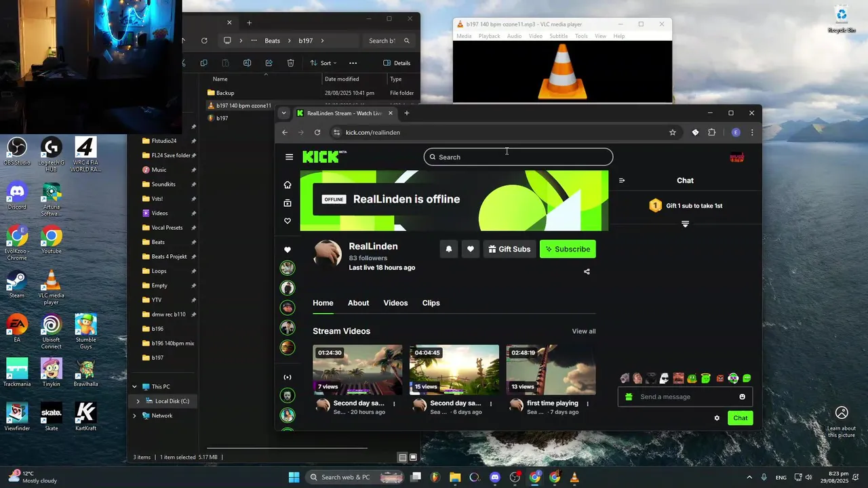Open the Discord desktop icon
Viewport: 868px width, 488px height.
[17, 196]
